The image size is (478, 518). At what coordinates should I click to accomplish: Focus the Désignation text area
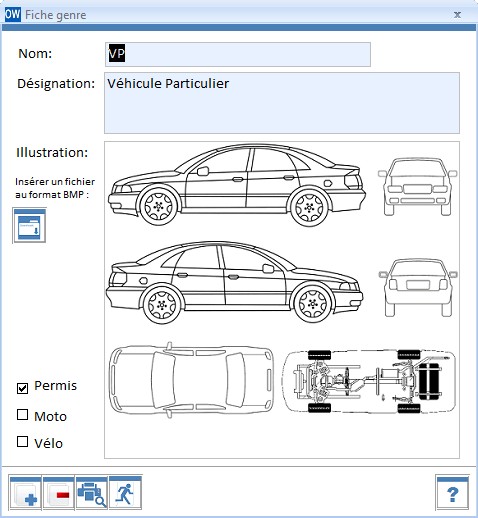[x=282, y=103]
